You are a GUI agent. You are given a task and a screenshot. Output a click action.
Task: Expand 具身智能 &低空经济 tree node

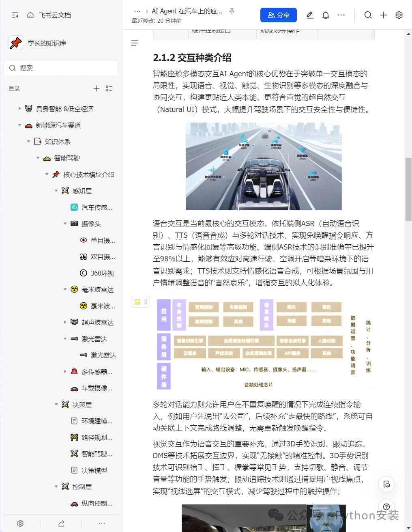point(19,108)
